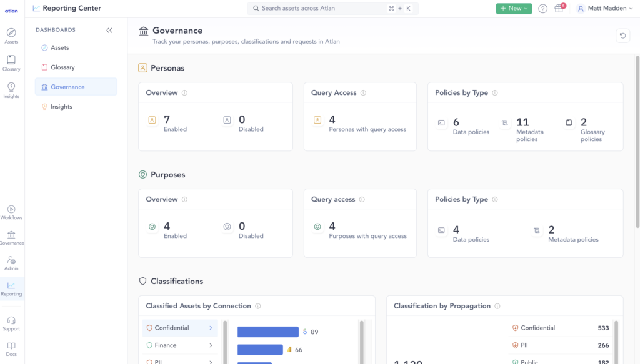The image size is (640, 364).
Task: Select the Insights dashboard
Action: pyautogui.click(x=76, y=106)
